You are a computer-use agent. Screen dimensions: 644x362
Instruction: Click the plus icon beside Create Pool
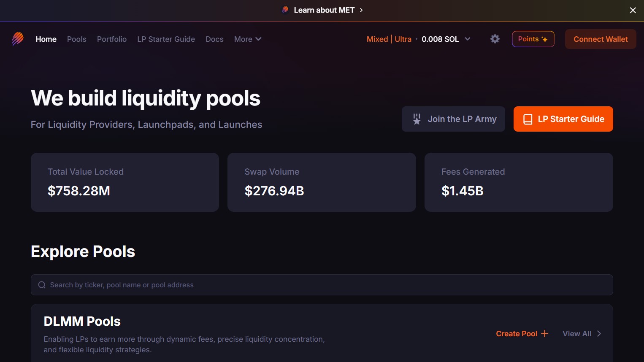(545, 334)
